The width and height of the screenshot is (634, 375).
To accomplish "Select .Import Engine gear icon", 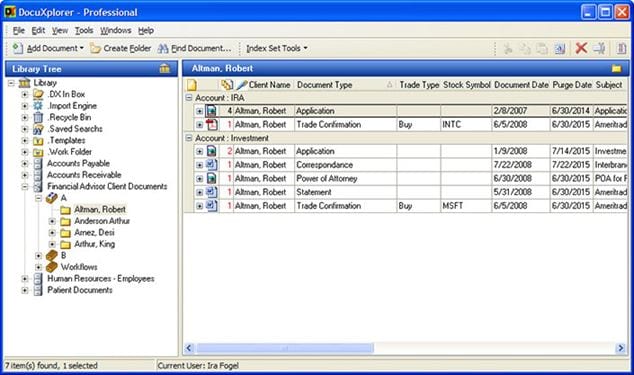I will 38,106.
